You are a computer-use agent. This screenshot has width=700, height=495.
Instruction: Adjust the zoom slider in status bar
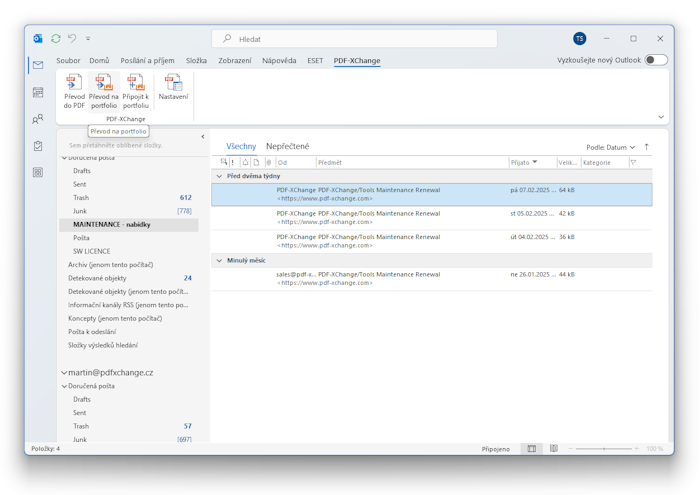(x=604, y=449)
